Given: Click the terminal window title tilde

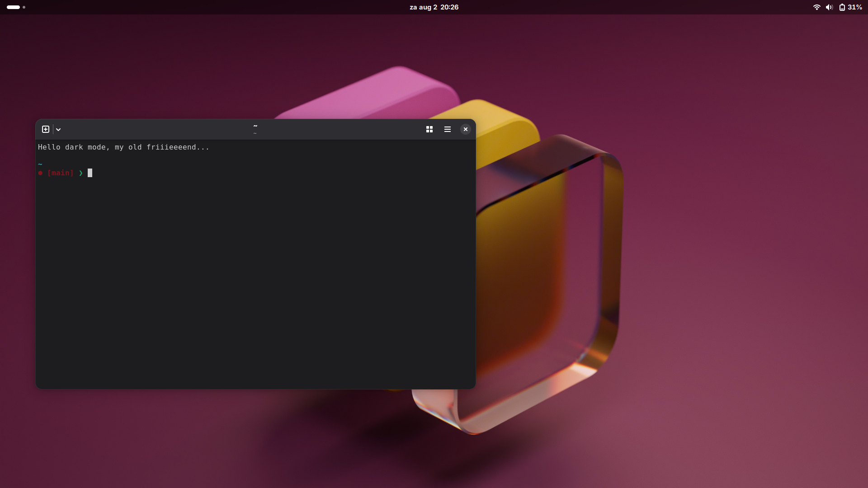Looking at the screenshot, I should click(x=255, y=126).
